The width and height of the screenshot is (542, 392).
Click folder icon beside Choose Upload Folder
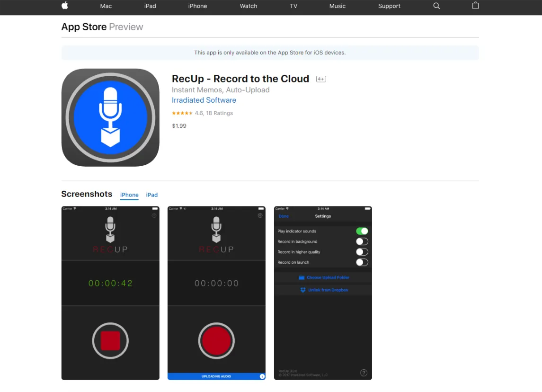(x=302, y=277)
